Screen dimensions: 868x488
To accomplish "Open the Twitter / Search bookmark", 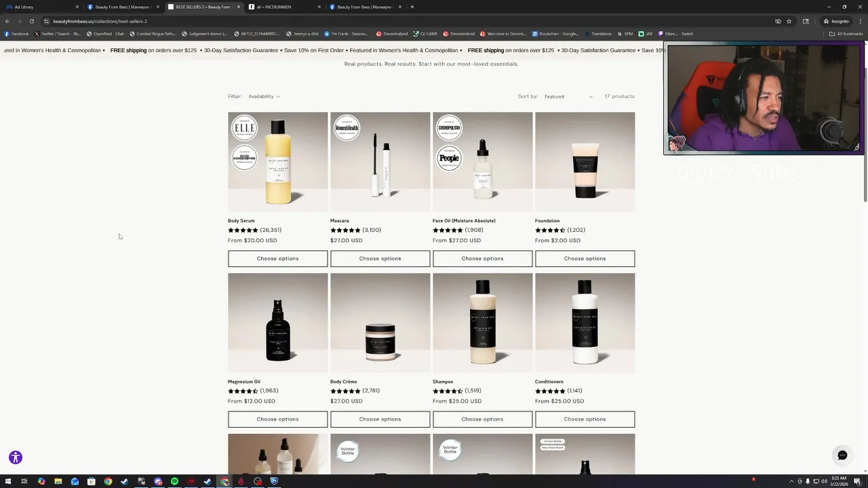I will [x=58, y=34].
